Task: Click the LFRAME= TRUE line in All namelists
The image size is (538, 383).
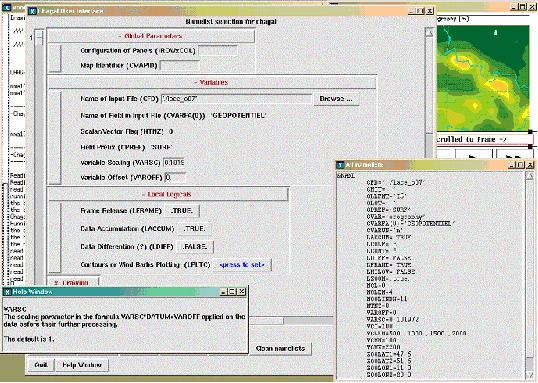Action: coord(389,265)
